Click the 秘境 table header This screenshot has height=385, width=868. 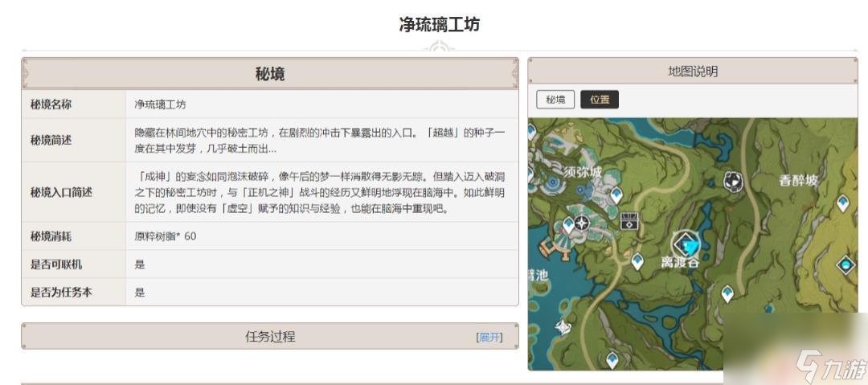pyautogui.click(x=270, y=74)
